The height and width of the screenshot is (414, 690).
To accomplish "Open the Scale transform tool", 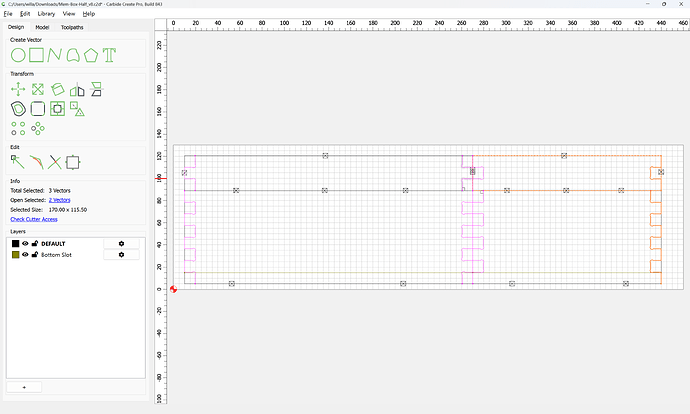I will tap(38, 89).
